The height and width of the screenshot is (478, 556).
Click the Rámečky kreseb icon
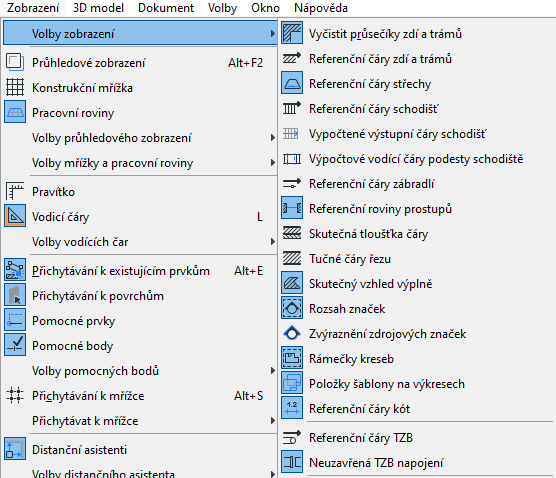coord(292,358)
